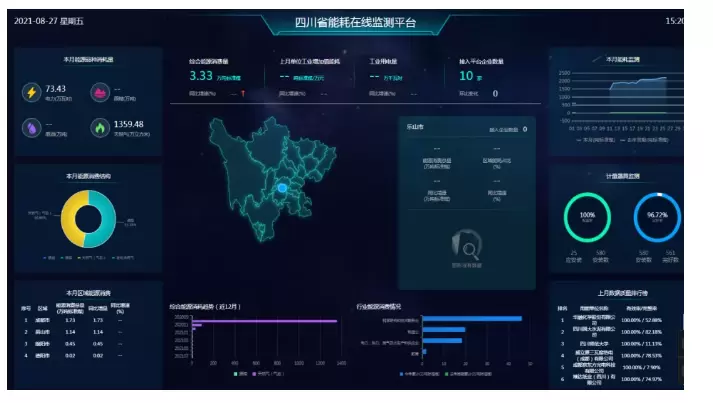Click the 3.33 comprehensive energy consumption value
Screen dimensions: 713x403
pyautogui.click(x=200, y=75)
